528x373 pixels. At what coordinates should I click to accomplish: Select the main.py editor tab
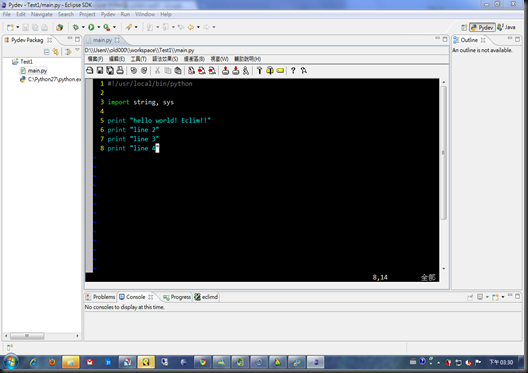point(102,40)
